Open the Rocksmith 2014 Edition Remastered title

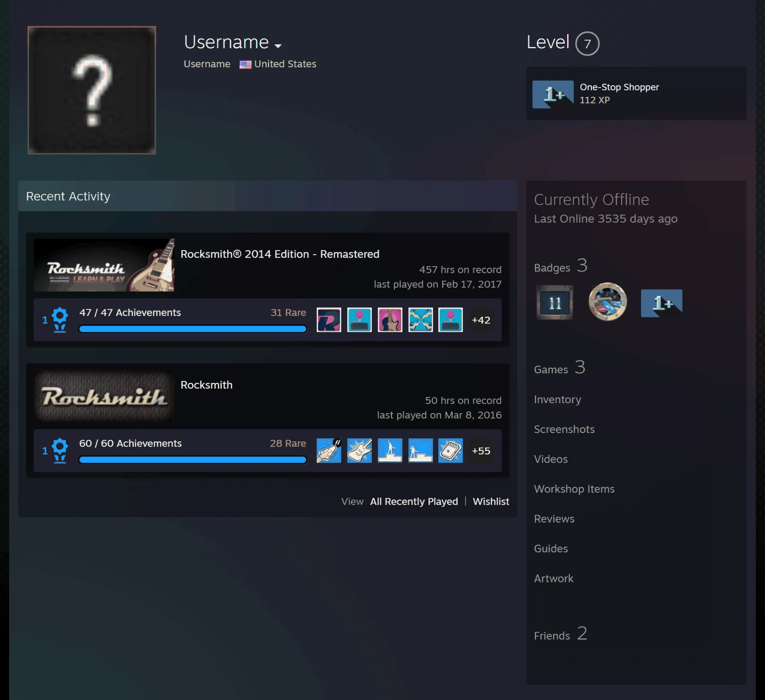click(280, 254)
